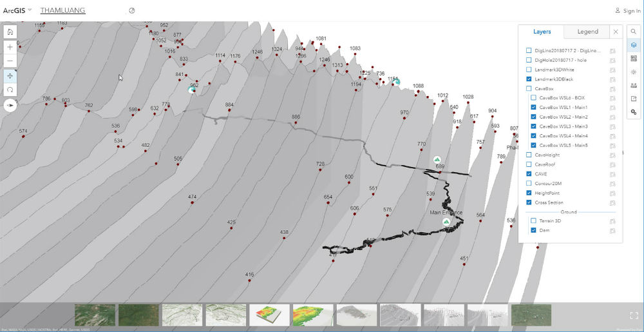The image size is (644, 332).
Task: Switch to the Legend tab
Action: click(587, 32)
